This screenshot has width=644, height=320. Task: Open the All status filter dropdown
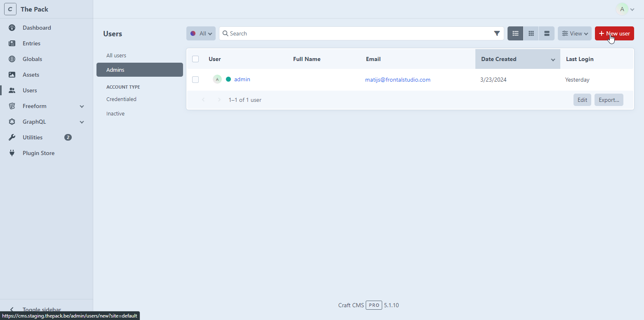[201, 33]
